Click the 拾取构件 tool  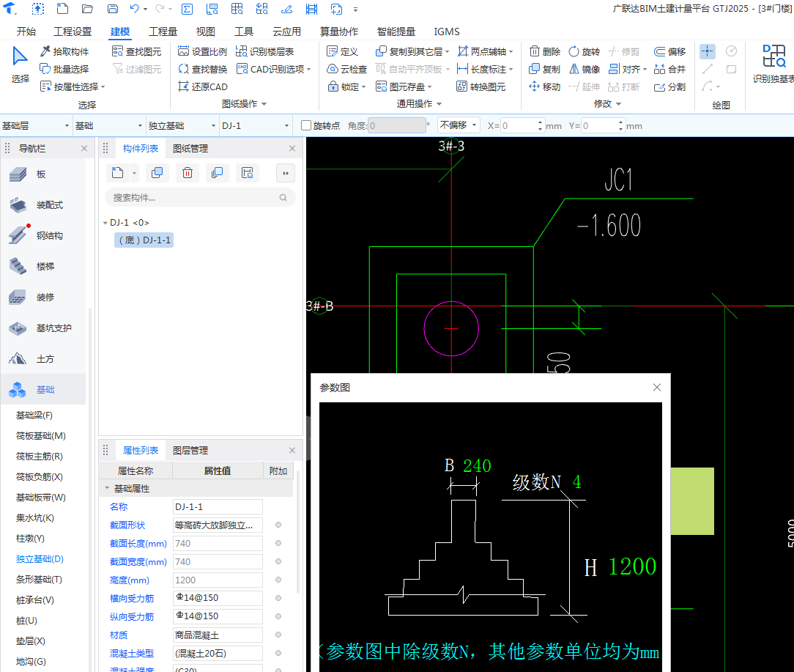[x=64, y=52]
